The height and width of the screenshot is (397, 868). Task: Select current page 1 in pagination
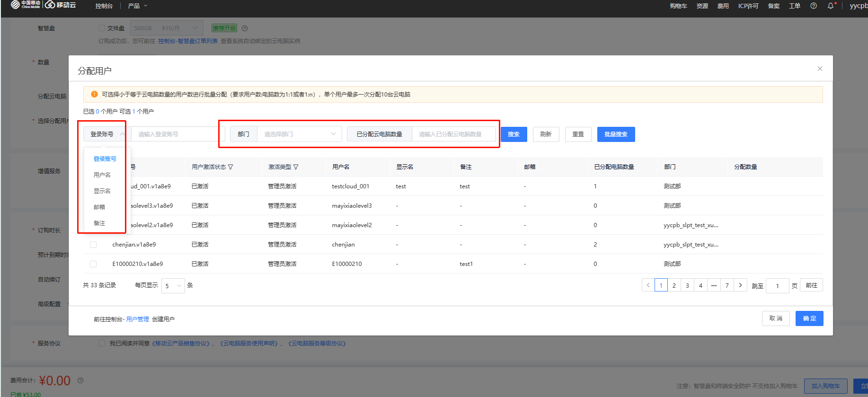coord(661,285)
